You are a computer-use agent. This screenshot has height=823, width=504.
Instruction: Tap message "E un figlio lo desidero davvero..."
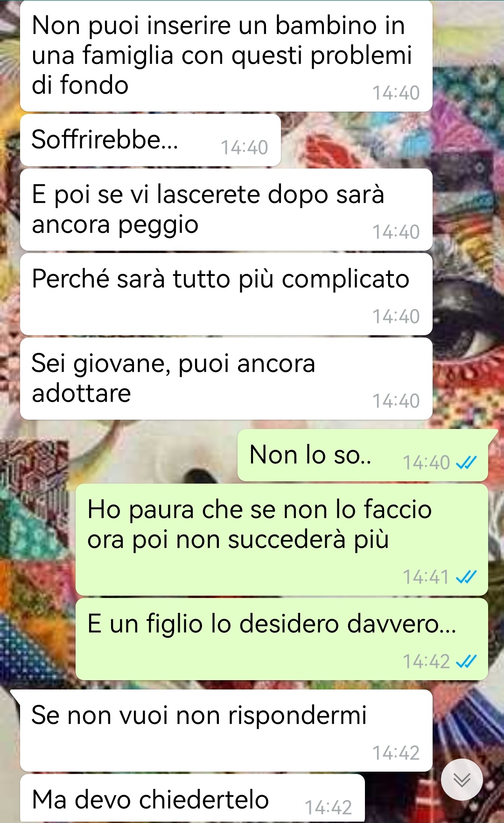pos(282,639)
